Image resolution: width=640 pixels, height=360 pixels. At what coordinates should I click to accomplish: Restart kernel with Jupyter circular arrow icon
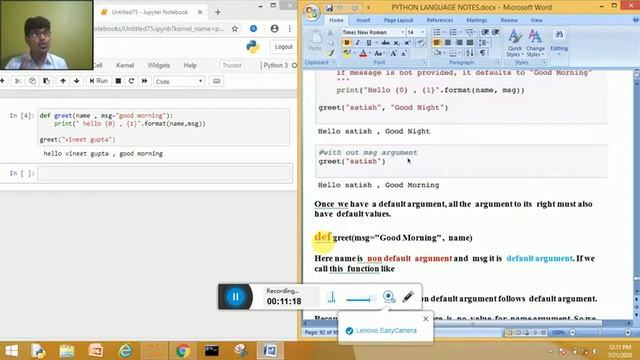131,81
